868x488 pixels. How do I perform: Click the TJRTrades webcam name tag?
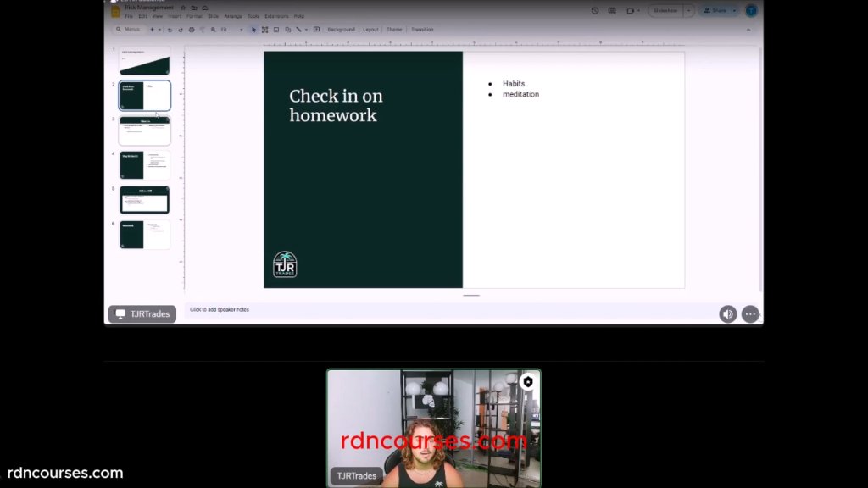point(357,476)
